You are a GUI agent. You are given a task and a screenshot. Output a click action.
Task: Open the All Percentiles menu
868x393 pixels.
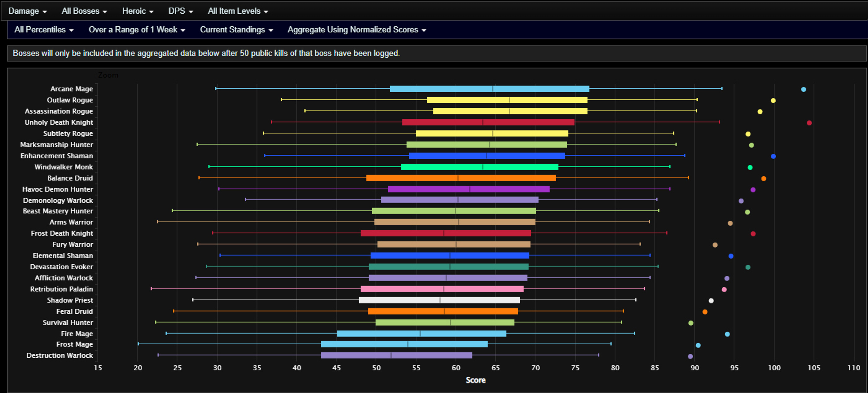coord(44,30)
